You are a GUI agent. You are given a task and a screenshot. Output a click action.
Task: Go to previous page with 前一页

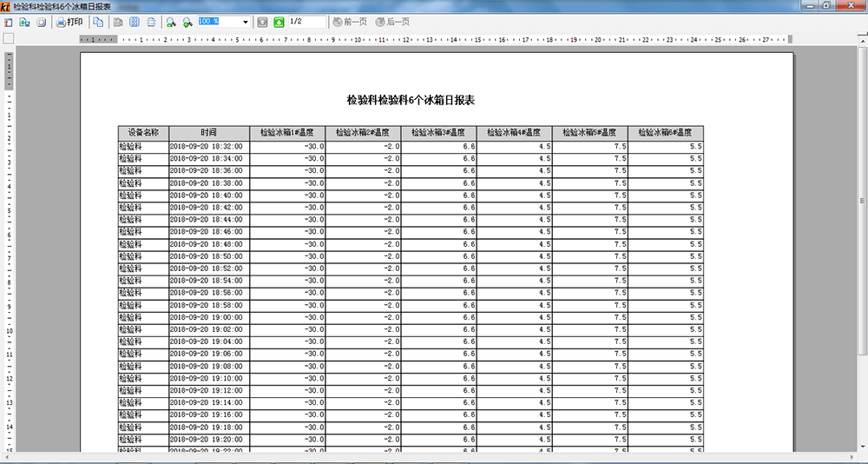coord(350,23)
